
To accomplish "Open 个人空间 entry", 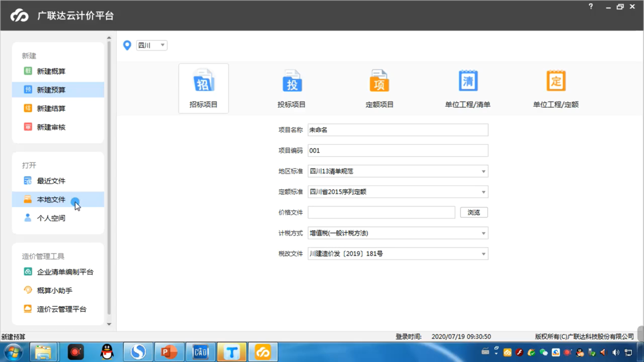I will pyautogui.click(x=58, y=218).
